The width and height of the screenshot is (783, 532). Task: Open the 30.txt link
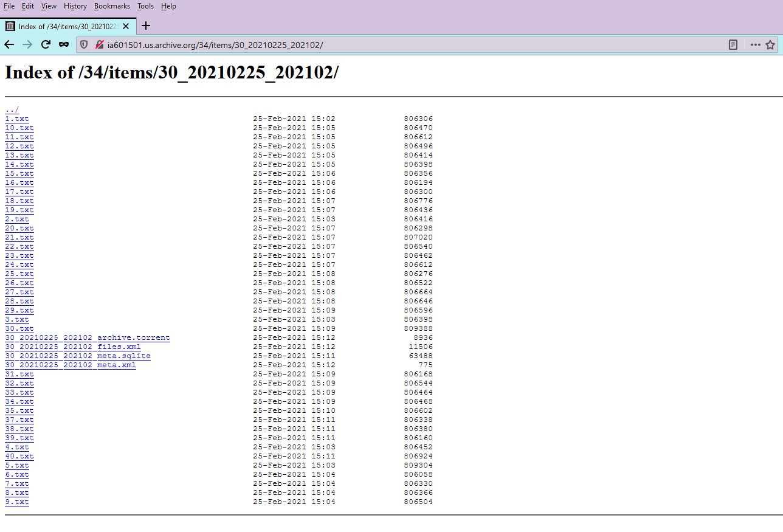(19, 328)
